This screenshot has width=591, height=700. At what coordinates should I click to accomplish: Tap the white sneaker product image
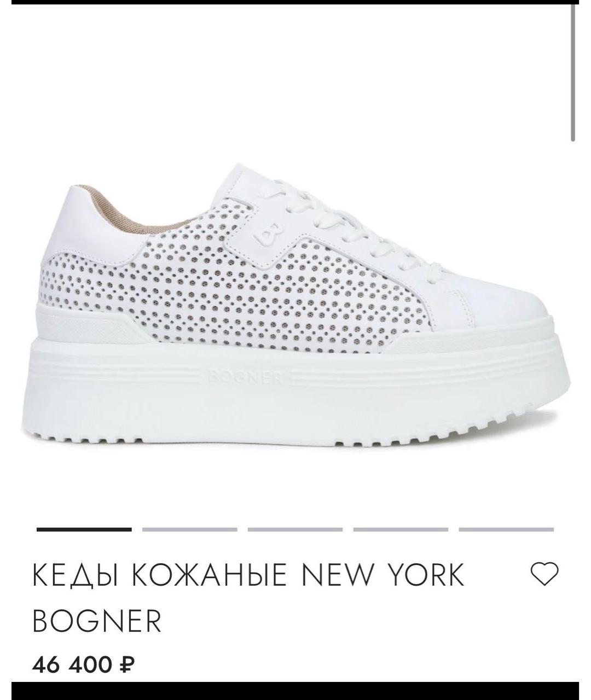coord(296,304)
